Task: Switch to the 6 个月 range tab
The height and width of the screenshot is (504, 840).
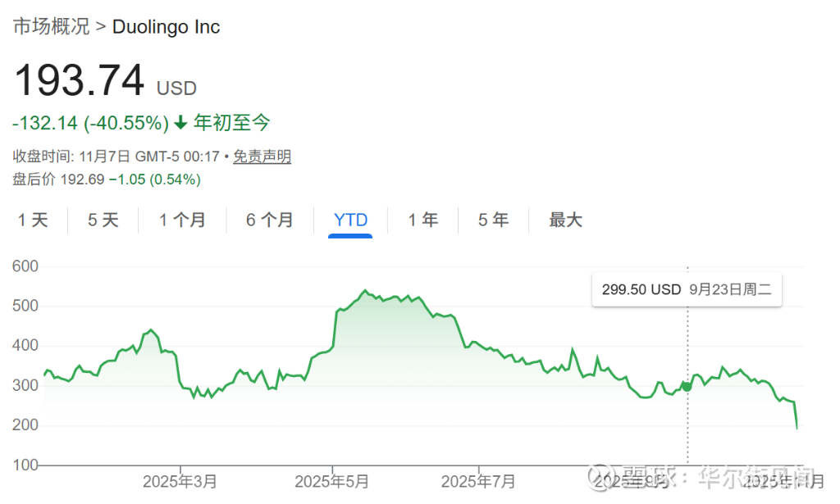Action: (270, 220)
